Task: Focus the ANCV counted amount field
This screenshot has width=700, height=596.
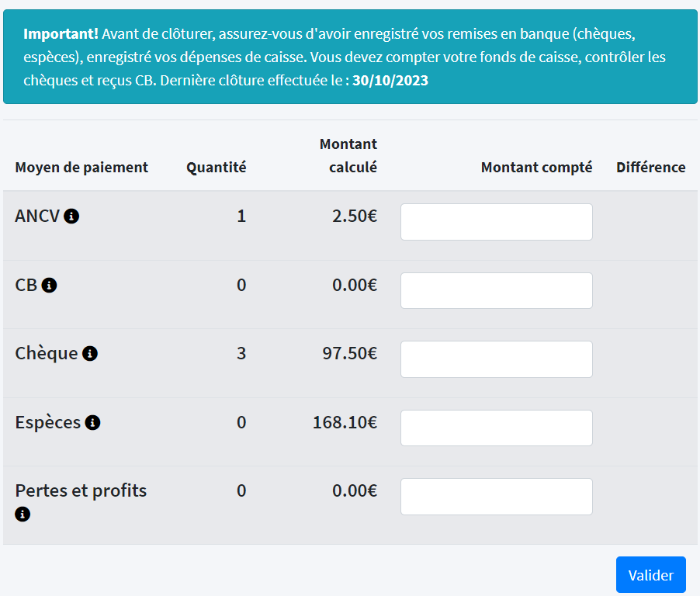Action: pos(497,222)
